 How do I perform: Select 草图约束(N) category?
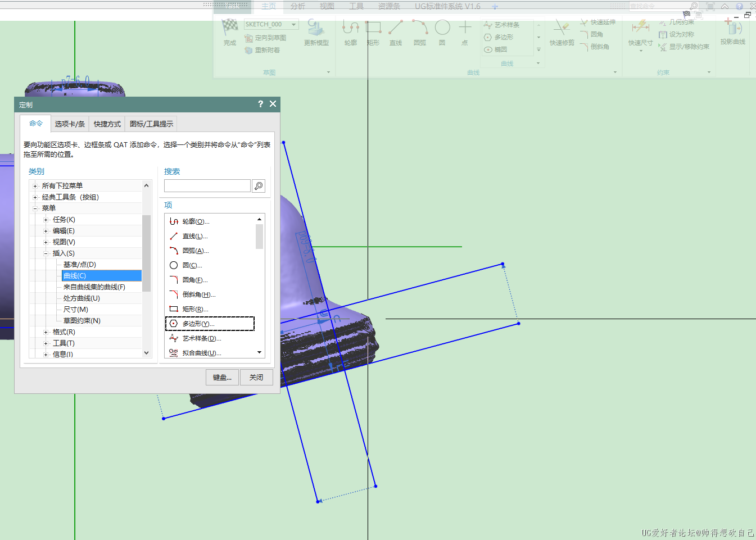click(x=82, y=321)
